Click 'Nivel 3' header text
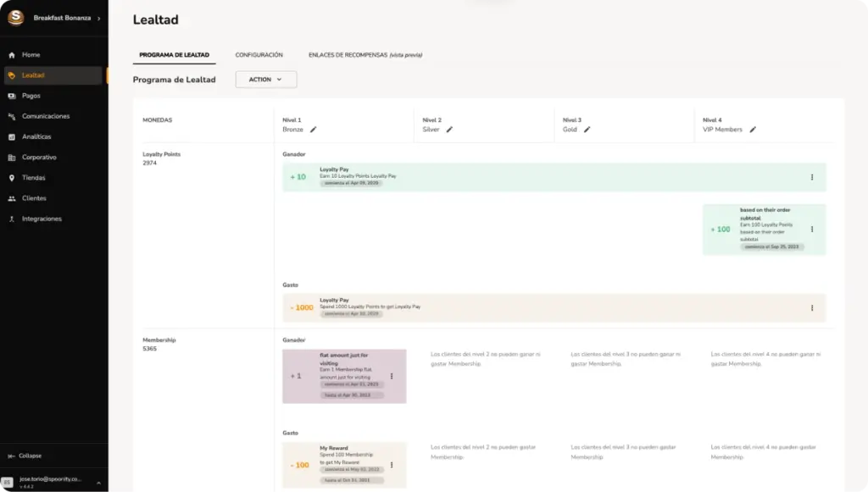 pos(572,120)
